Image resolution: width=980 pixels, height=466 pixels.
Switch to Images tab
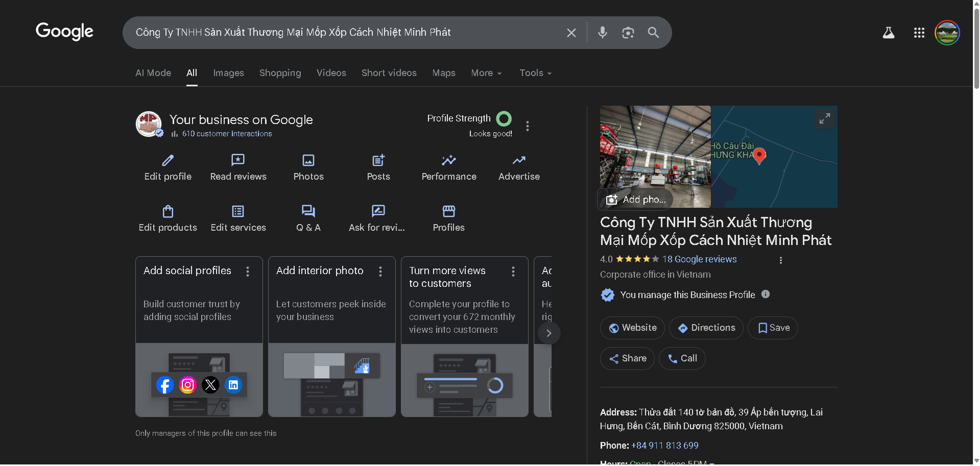tap(228, 73)
